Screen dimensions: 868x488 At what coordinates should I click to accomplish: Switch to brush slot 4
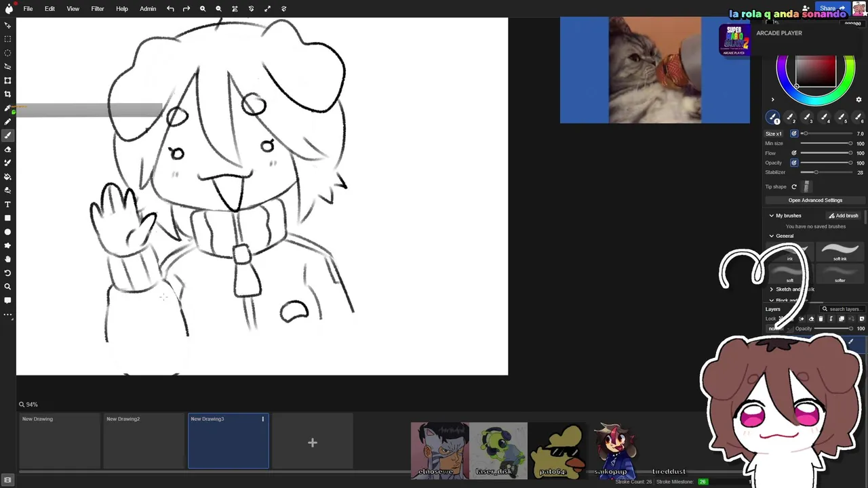point(825,118)
